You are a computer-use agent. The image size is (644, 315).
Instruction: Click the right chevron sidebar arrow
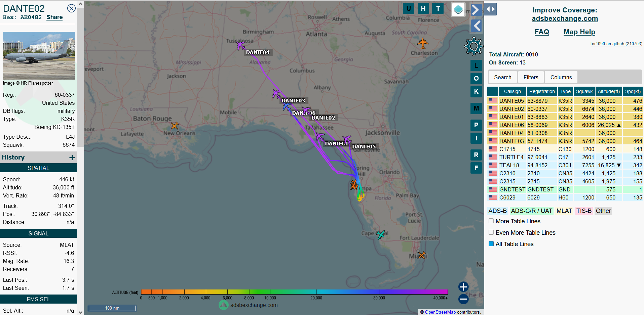[x=476, y=9]
